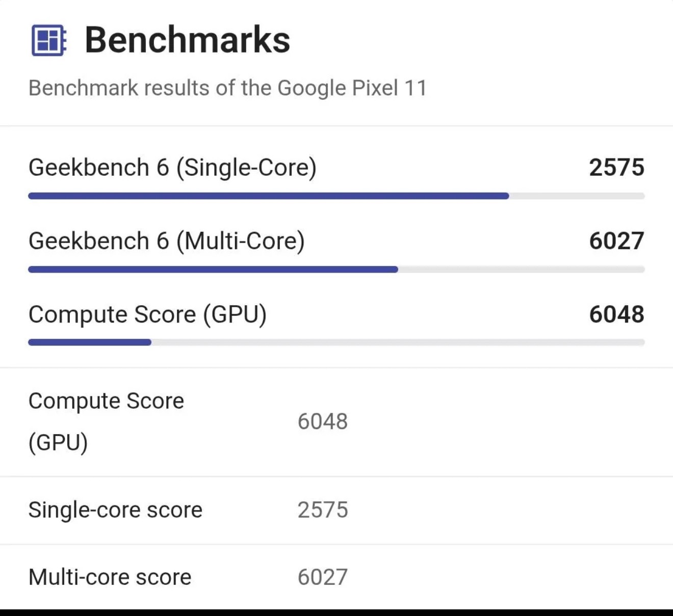Click the Benchmarks chip icon

pos(49,40)
